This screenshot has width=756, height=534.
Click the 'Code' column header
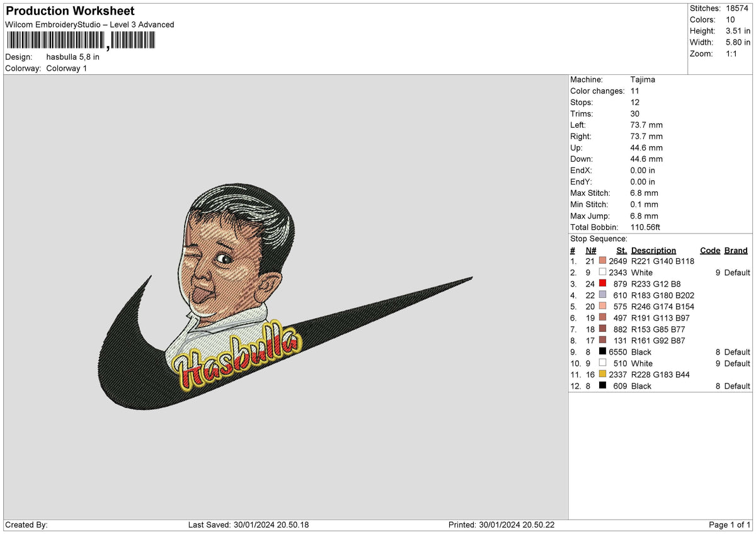tap(710, 250)
